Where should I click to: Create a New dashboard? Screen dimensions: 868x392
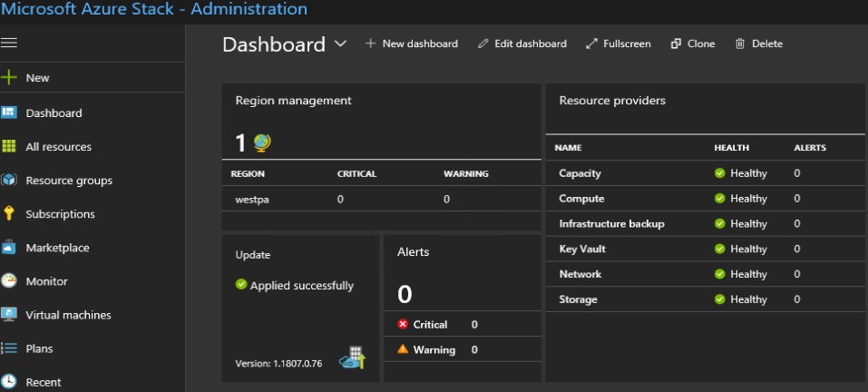(x=412, y=44)
